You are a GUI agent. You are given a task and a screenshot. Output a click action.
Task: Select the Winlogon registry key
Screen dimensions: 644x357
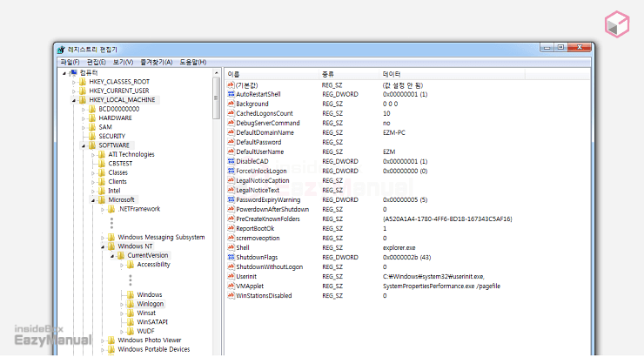click(x=150, y=304)
